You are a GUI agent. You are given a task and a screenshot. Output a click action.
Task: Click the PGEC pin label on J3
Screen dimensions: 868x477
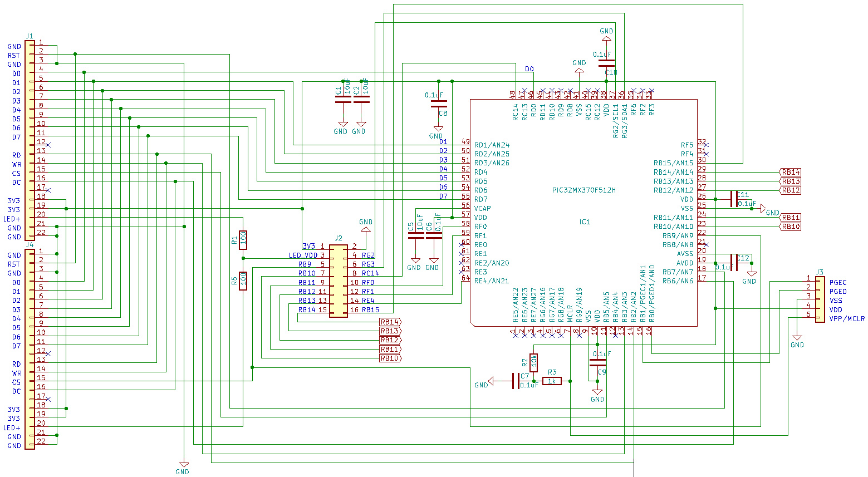point(837,283)
